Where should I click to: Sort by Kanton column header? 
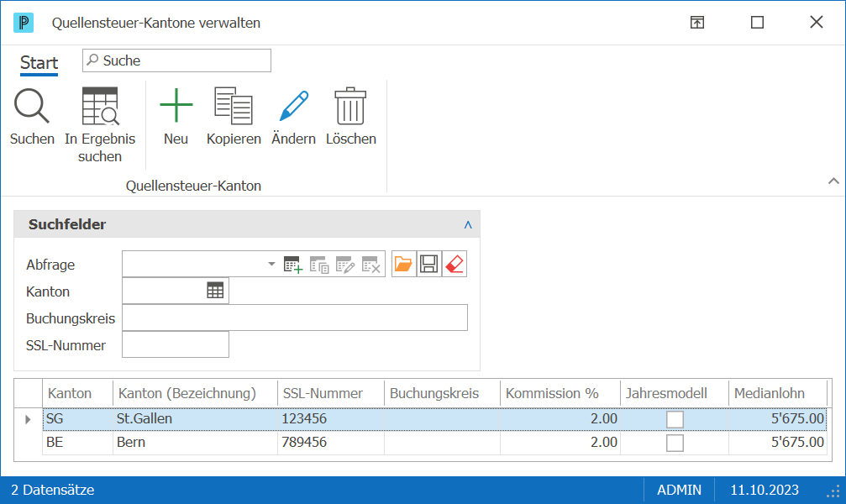pyautogui.click(x=77, y=393)
